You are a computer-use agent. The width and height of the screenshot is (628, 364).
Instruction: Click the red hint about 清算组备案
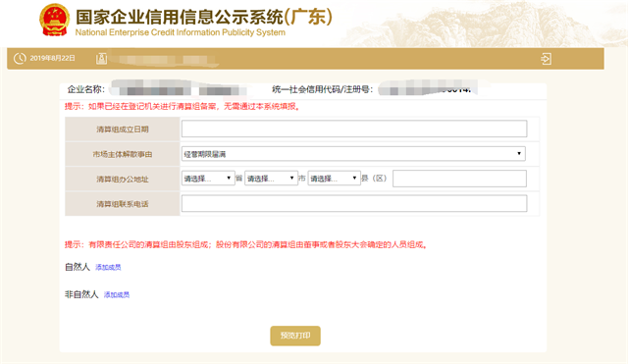[x=183, y=107]
